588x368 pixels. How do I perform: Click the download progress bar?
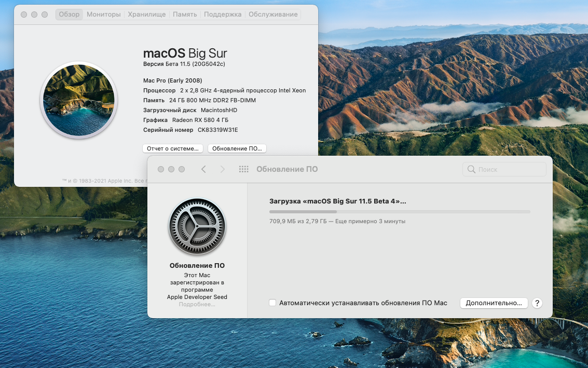click(400, 212)
